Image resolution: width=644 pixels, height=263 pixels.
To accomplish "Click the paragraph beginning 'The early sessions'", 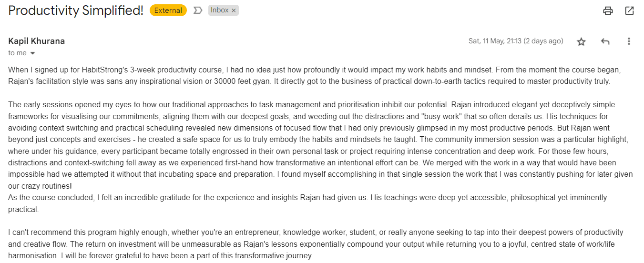I will (x=320, y=145).
